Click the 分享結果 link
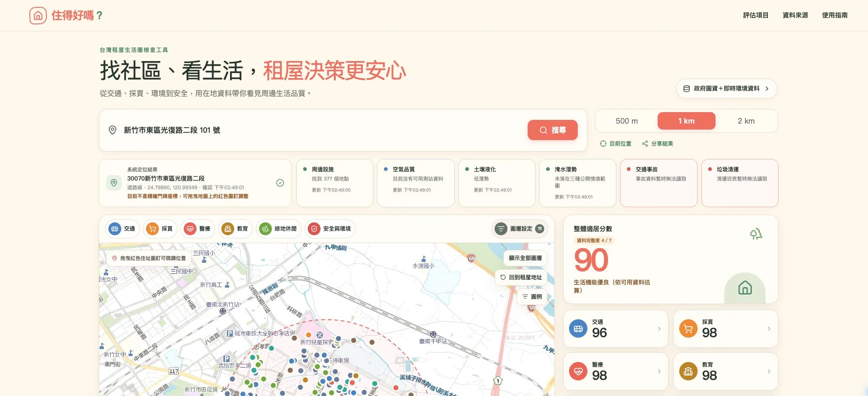The width and height of the screenshot is (868, 396). point(657,144)
